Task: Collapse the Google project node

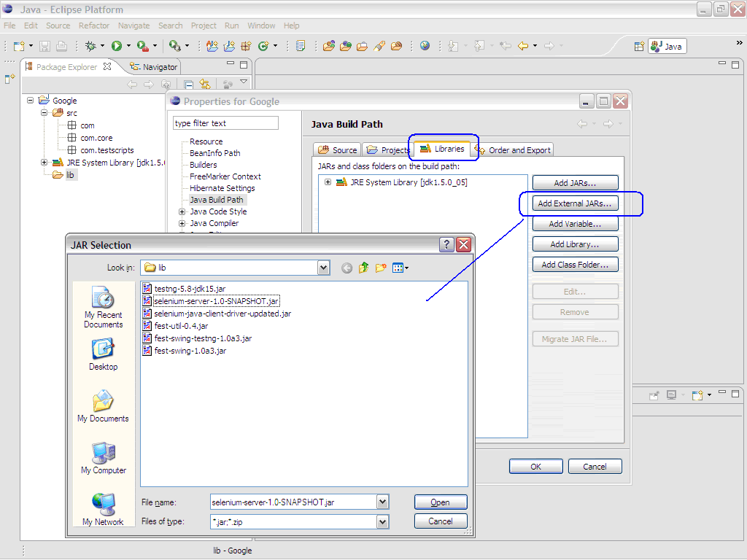Action: tap(31, 101)
